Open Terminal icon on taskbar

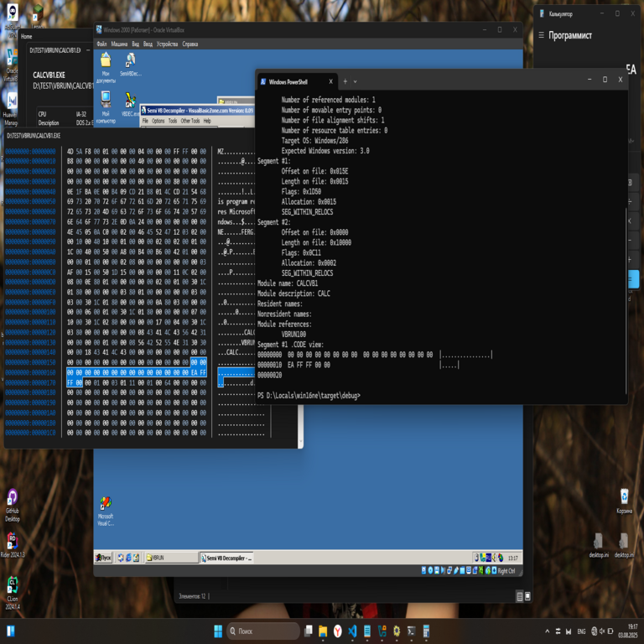coord(412,631)
